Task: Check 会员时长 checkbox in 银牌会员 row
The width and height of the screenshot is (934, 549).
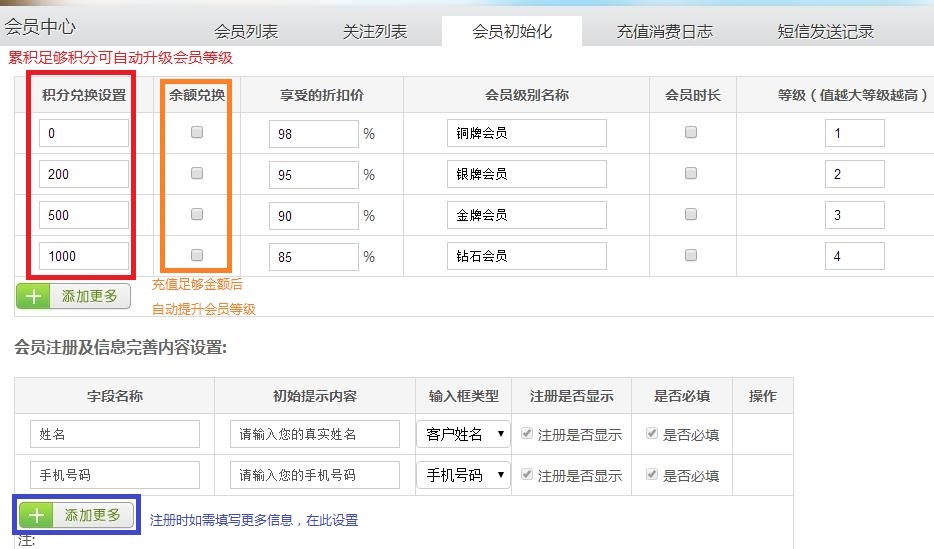Action: pyautogui.click(x=691, y=173)
